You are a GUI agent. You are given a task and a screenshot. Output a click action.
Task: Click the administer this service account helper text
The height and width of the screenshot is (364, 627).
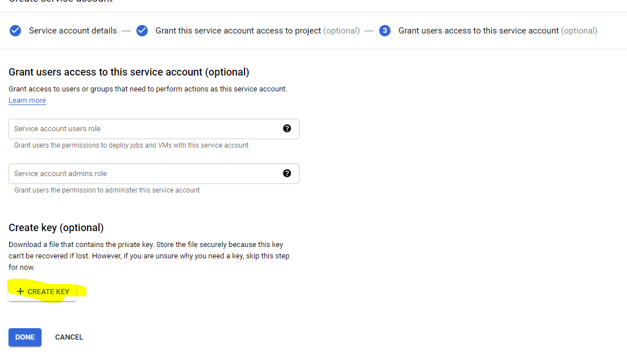tap(107, 190)
